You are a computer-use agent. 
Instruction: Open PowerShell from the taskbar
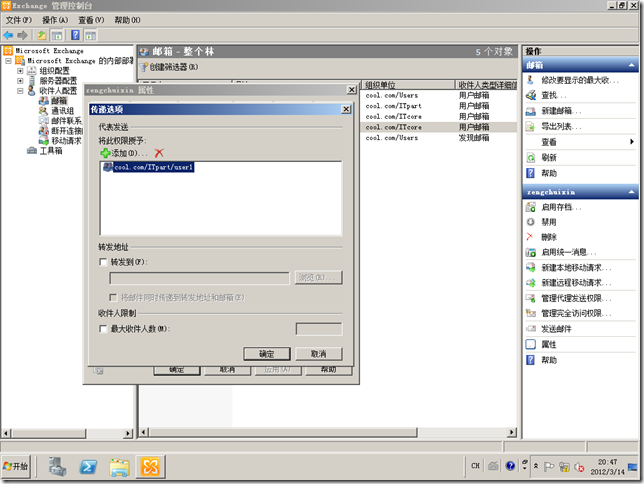pos(88,466)
